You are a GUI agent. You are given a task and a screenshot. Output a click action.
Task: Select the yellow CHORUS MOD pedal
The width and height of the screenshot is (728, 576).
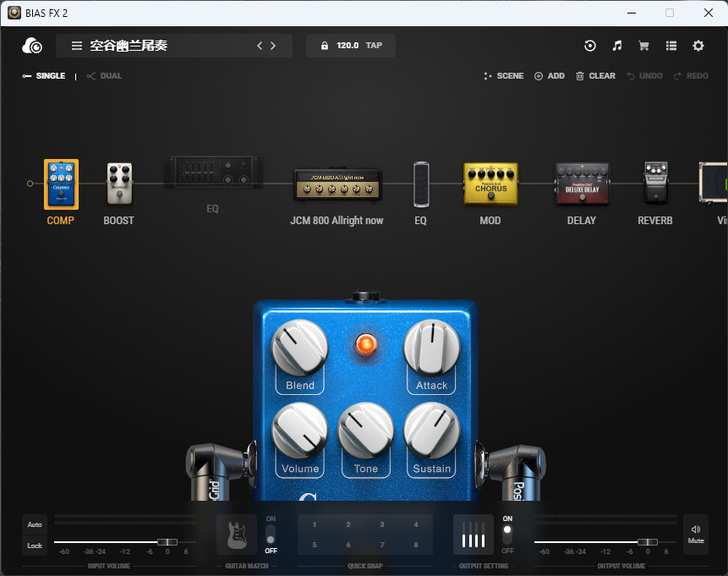(x=490, y=184)
